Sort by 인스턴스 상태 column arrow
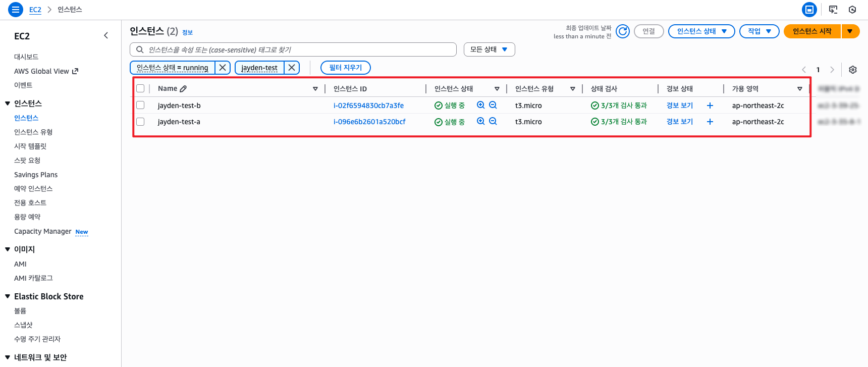This screenshot has width=868, height=367. click(497, 89)
